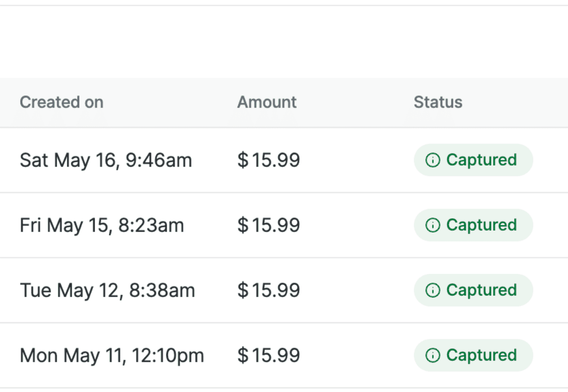
Task: Select the Tue May 12, 8:38am date
Action: pyautogui.click(x=107, y=291)
